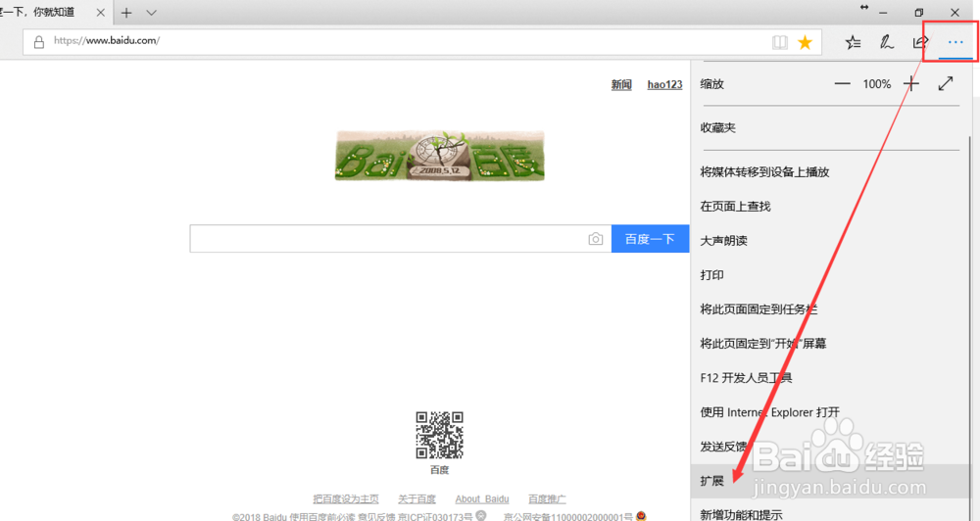The height and width of the screenshot is (521, 980).
Task: Click the Baidu doodle logo
Action: tap(440, 156)
